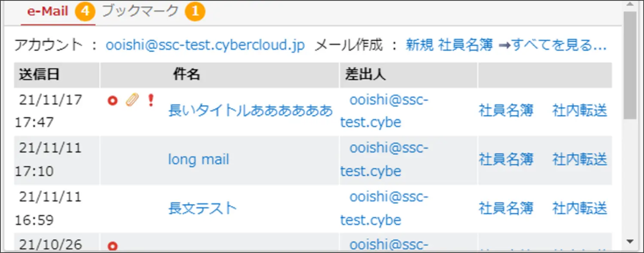Open the mail titled 長いタイトルああああああ
Image resolution: width=644 pixels, height=253 pixels.
251,111
